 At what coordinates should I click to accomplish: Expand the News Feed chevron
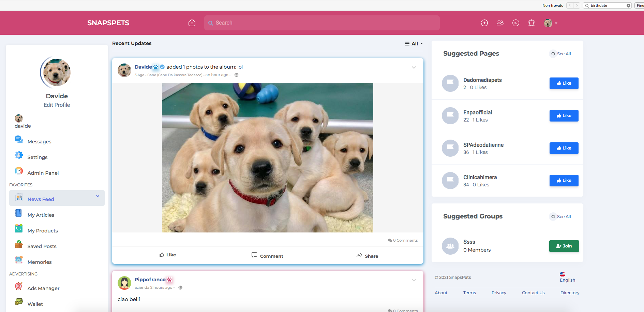coord(98,196)
